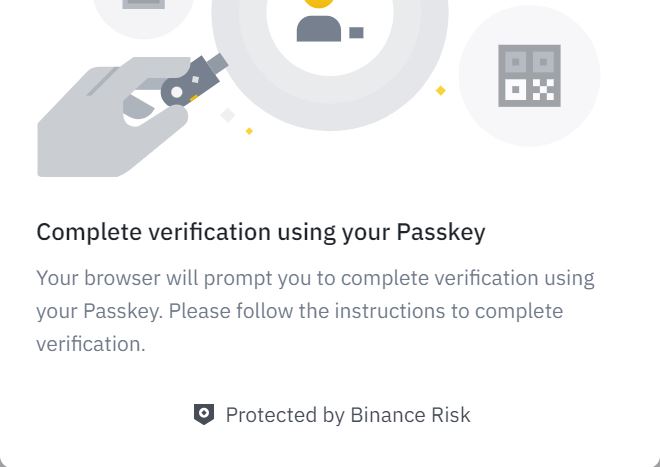
Task: Click the word "Binance" in the footer
Action: point(388,415)
